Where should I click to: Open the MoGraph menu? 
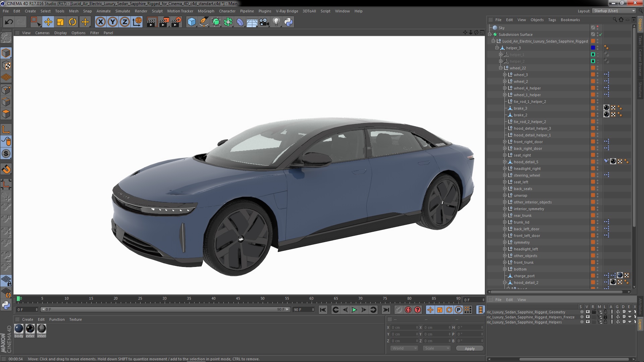tap(206, 11)
